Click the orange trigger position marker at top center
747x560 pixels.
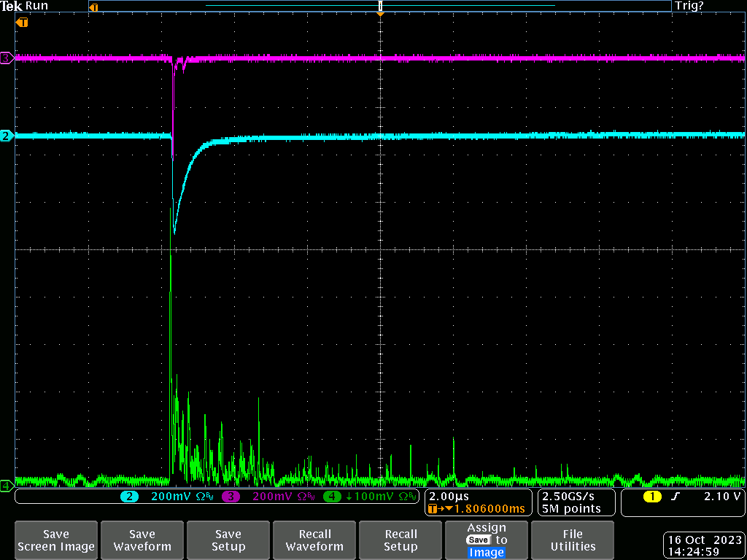380,13
